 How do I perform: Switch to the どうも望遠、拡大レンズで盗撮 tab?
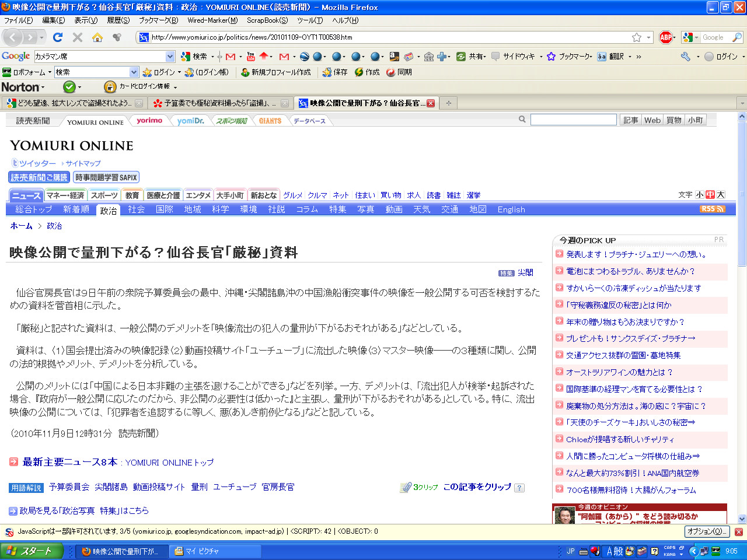[x=74, y=103]
